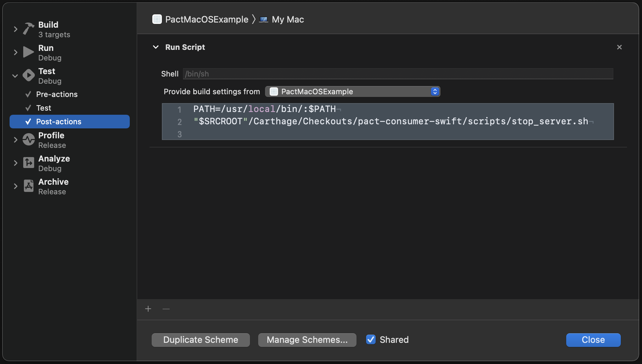642x364 pixels.
Task: Click My Mac destination in breadcrumb
Action: coord(288,19)
